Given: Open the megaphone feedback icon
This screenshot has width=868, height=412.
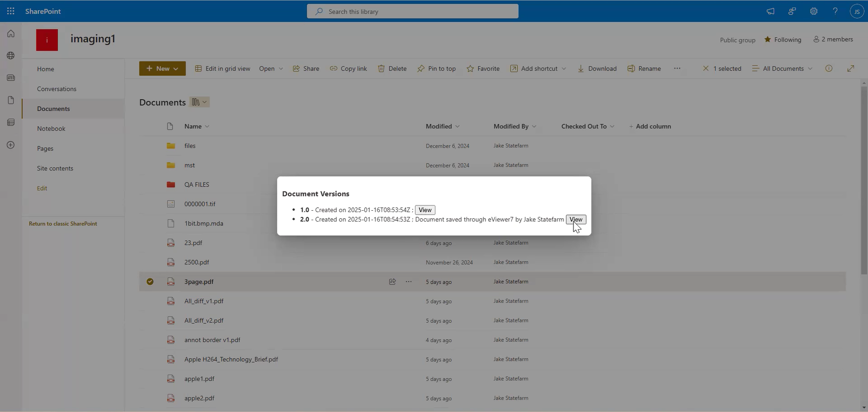Looking at the screenshot, I should point(771,11).
